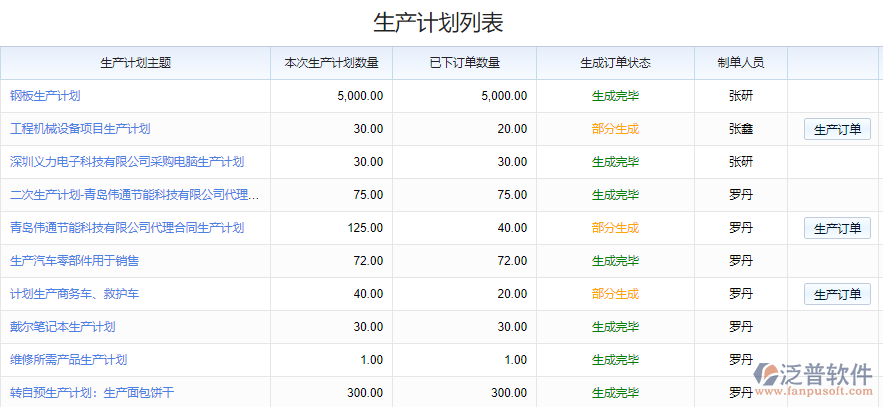Open the 钢板生产计划 link

[45, 96]
